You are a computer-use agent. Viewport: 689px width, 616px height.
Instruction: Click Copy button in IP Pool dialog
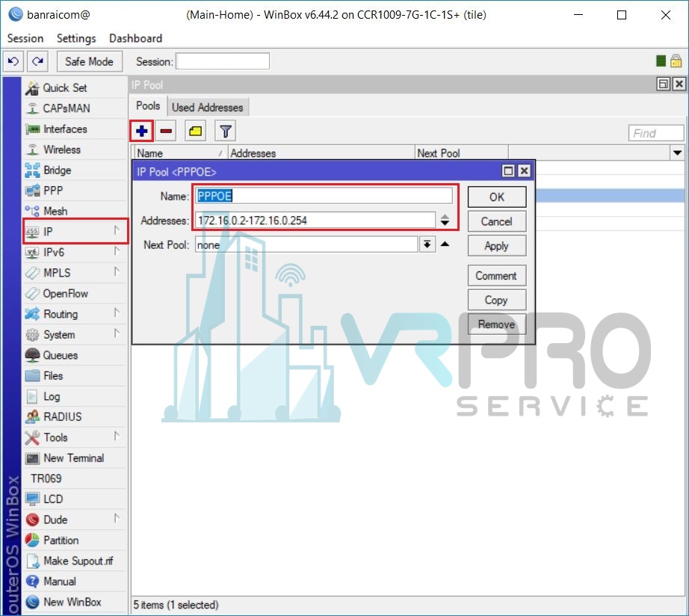click(x=496, y=301)
